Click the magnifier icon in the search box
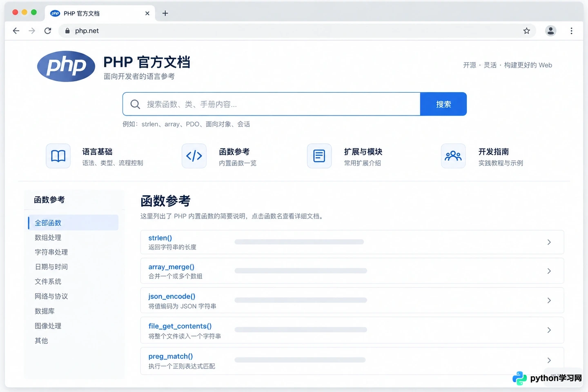The width and height of the screenshot is (588, 392). click(135, 104)
